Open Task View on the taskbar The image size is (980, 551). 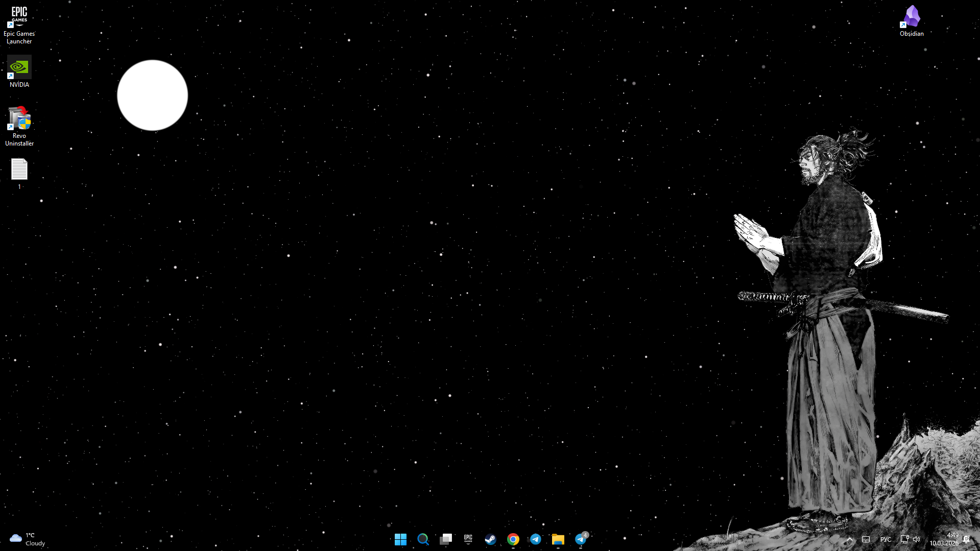click(446, 539)
